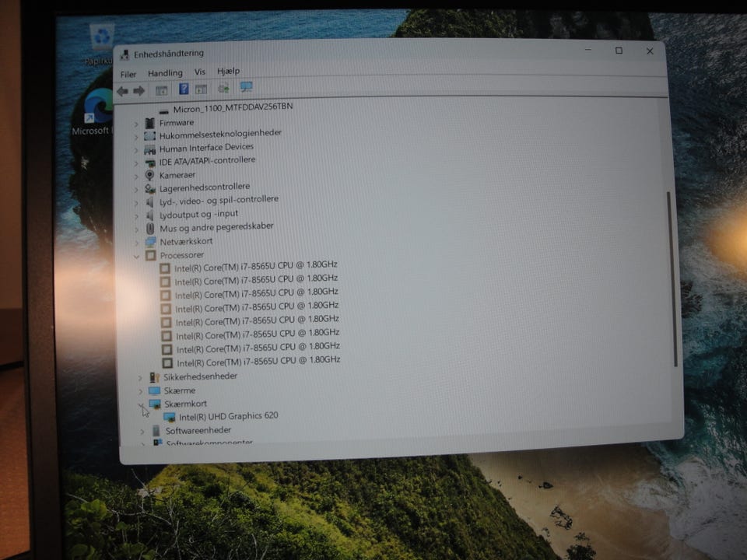Select the Softwareenheder icon

(x=156, y=431)
